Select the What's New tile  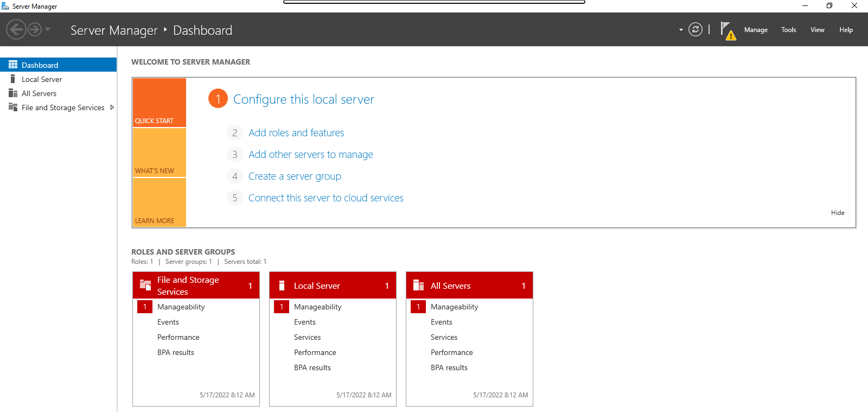159,153
